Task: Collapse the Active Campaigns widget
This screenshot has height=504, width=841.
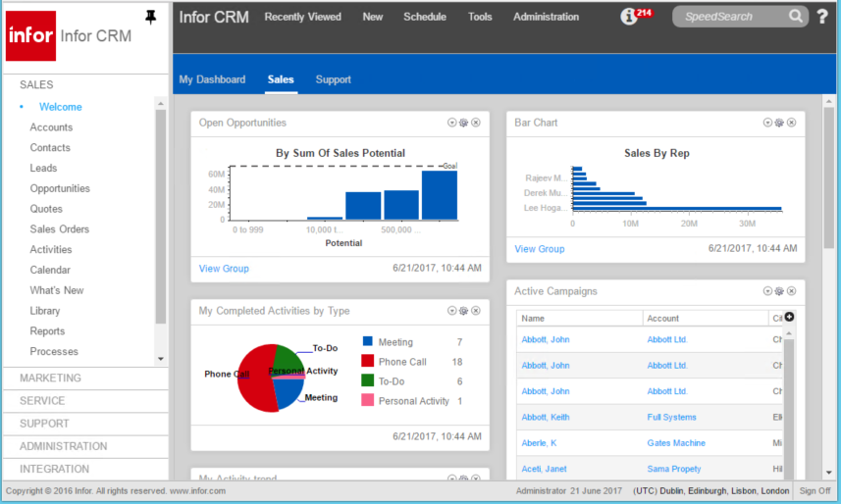Action: click(767, 291)
